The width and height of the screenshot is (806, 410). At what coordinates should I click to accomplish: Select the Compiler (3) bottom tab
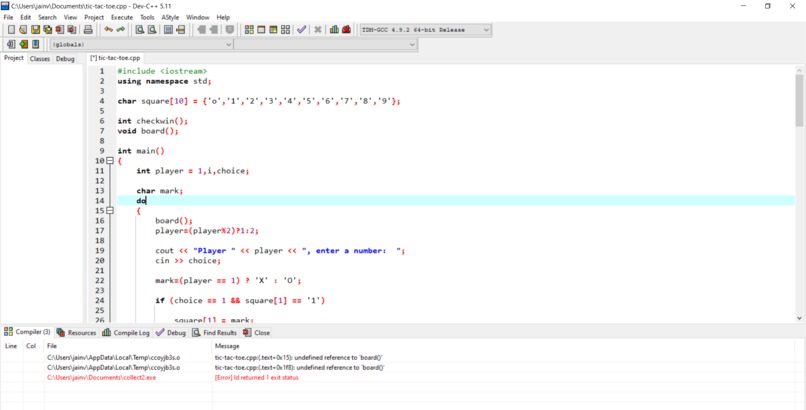pyautogui.click(x=27, y=332)
